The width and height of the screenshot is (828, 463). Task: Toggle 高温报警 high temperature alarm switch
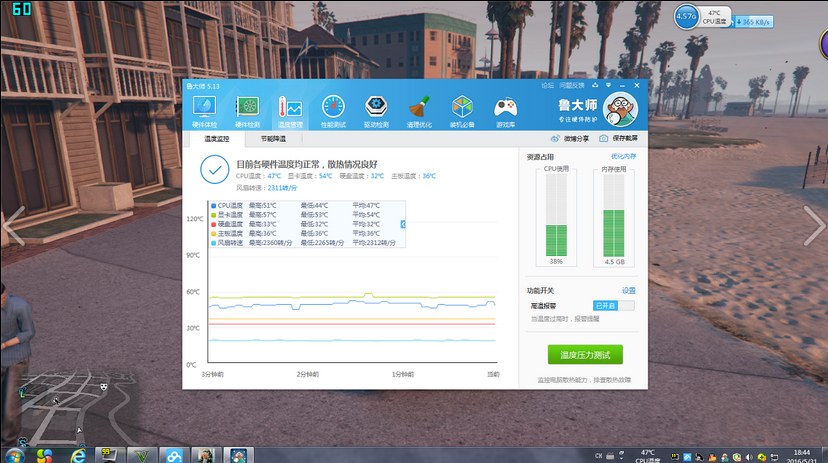[614, 306]
